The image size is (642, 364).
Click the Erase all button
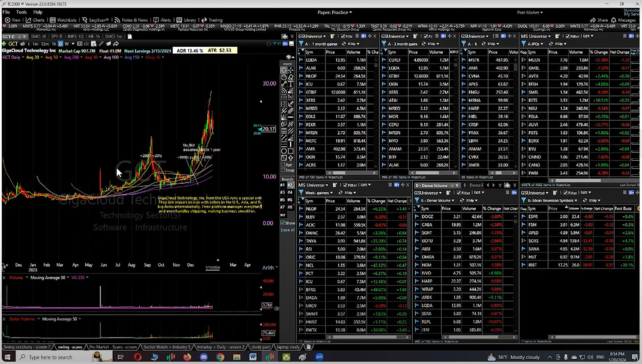tap(287, 230)
